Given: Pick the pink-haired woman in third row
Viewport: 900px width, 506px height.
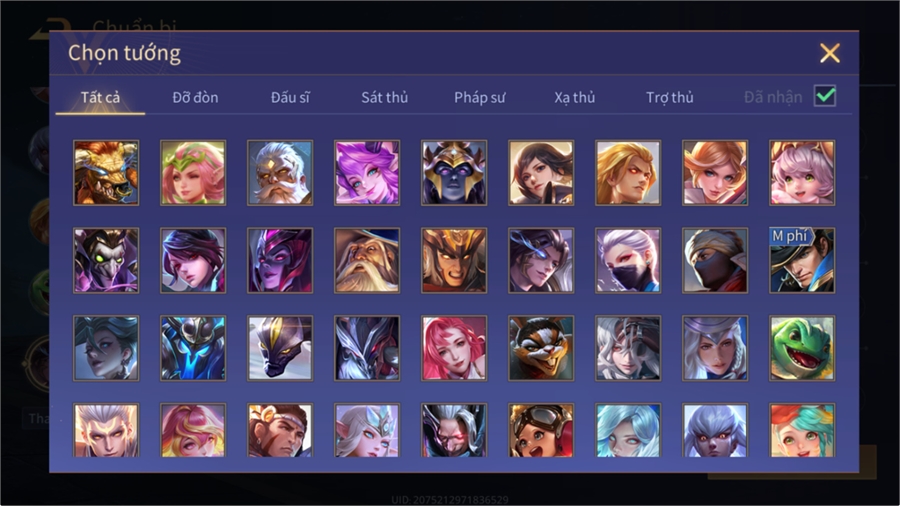Looking at the screenshot, I should pos(454,348).
